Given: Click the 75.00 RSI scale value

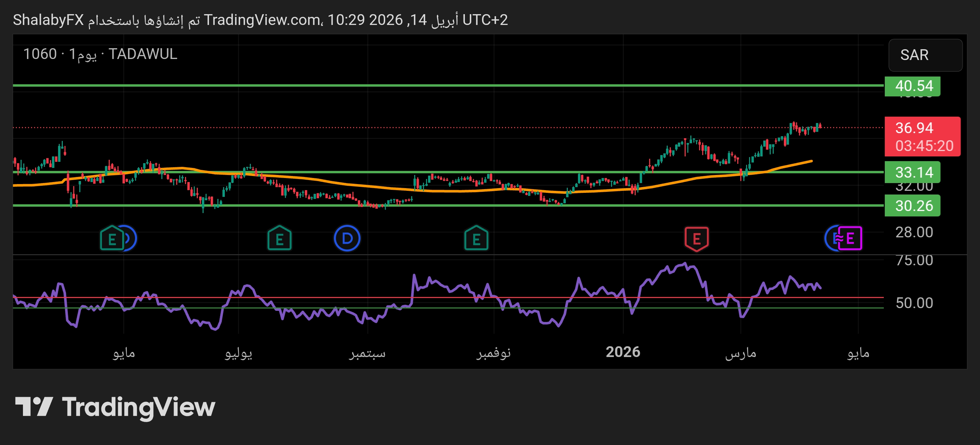Looking at the screenshot, I should coord(914,260).
